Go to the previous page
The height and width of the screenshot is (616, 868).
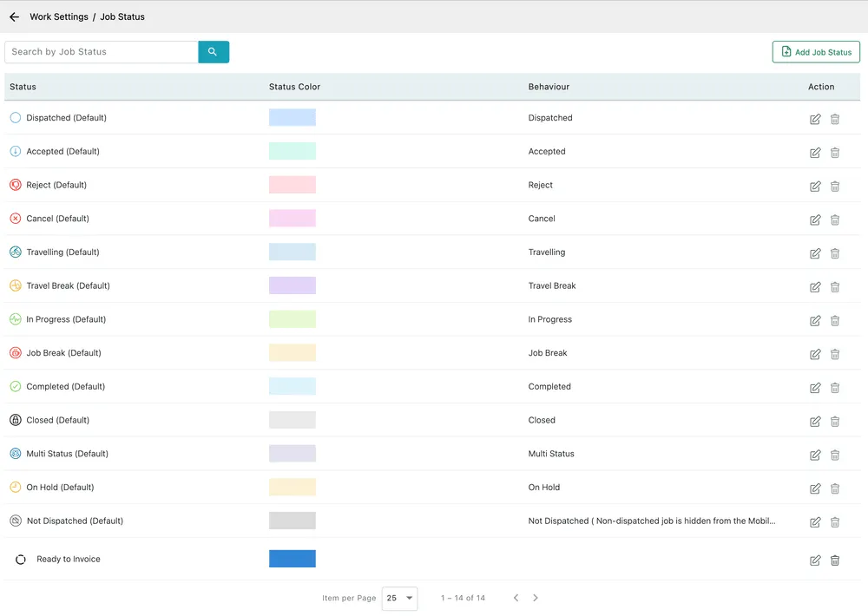(x=516, y=598)
